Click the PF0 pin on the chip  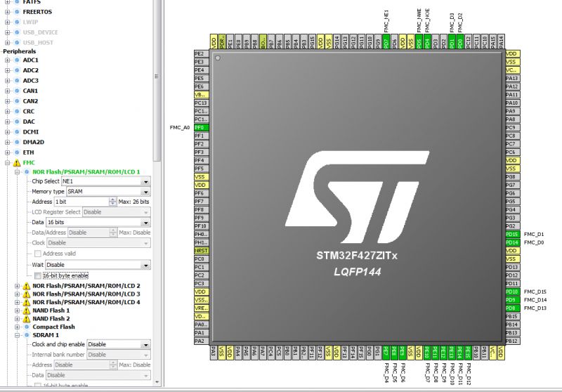pyautogui.click(x=201, y=128)
